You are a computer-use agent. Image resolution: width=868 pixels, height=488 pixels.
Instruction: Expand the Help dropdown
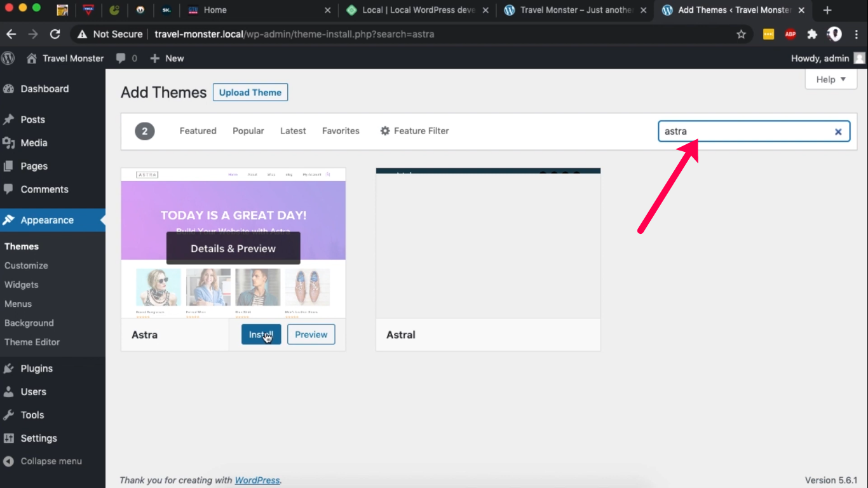(831, 79)
